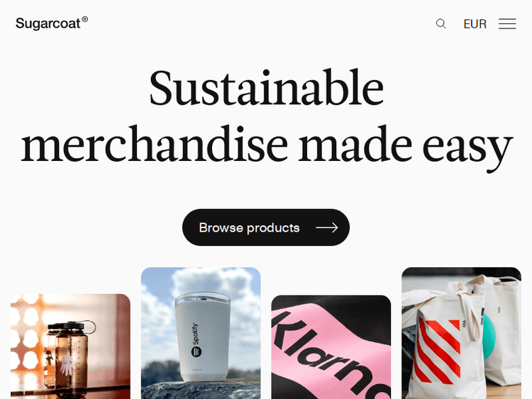Open the hamburger menu icon

click(x=507, y=23)
